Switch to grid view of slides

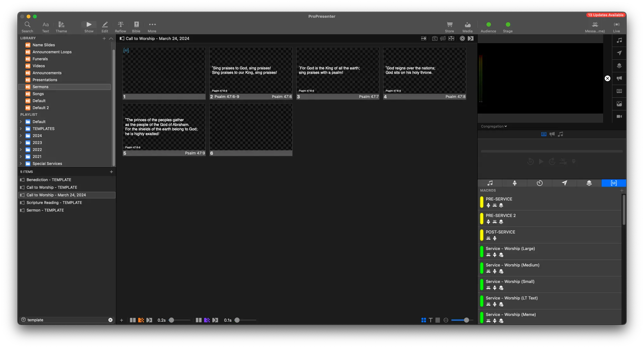click(423, 320)
